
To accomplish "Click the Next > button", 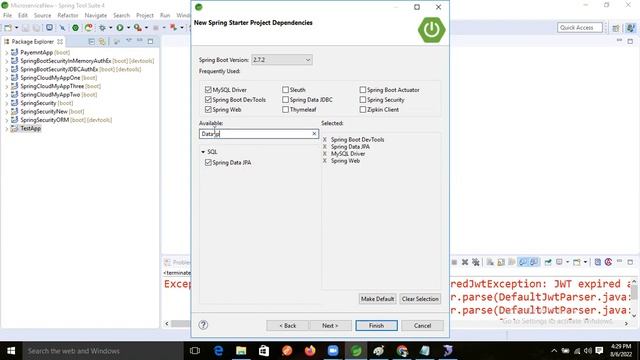I will pyautogui.click(x=330, y=325).
